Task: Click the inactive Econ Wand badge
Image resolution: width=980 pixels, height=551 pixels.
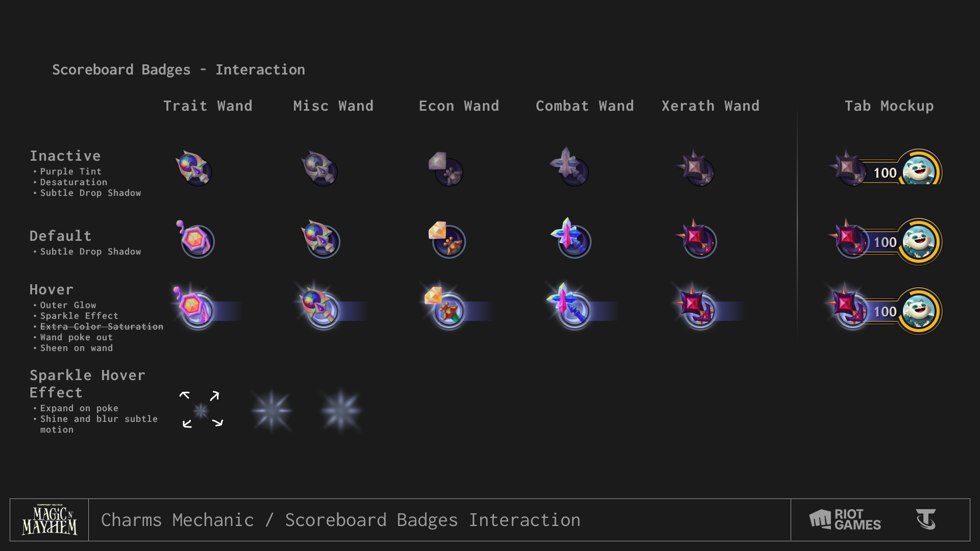Action: point(446,169)
